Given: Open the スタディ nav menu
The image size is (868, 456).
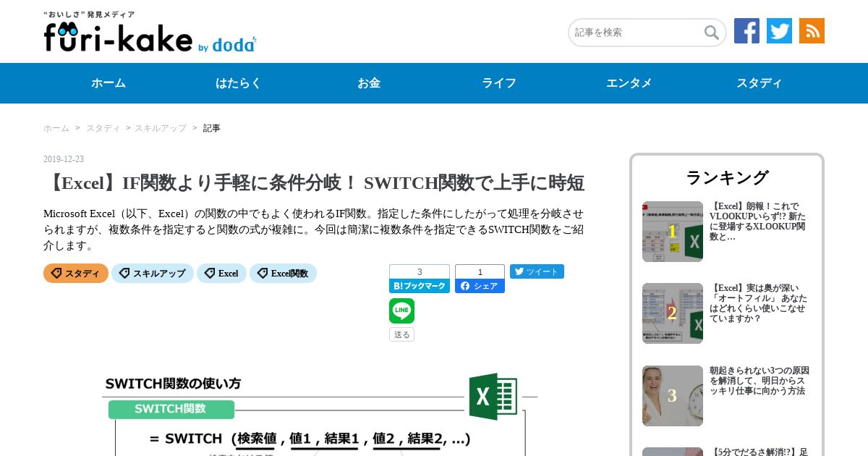Looking at the screenshot, I should point(759,83).
